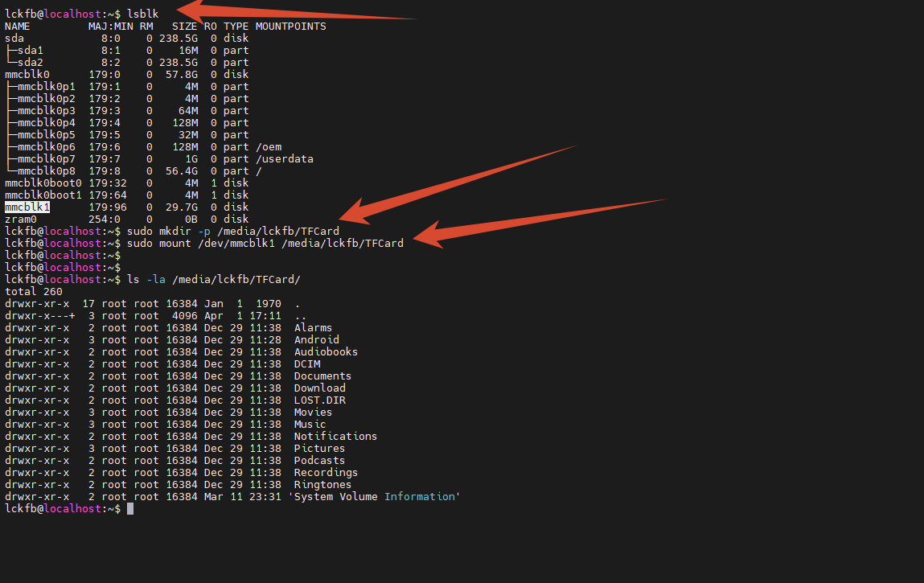This screenshot has width=924, height=583.
Task: Click the sudo mount /dev/mmcblk1 command
Action: 265,243
